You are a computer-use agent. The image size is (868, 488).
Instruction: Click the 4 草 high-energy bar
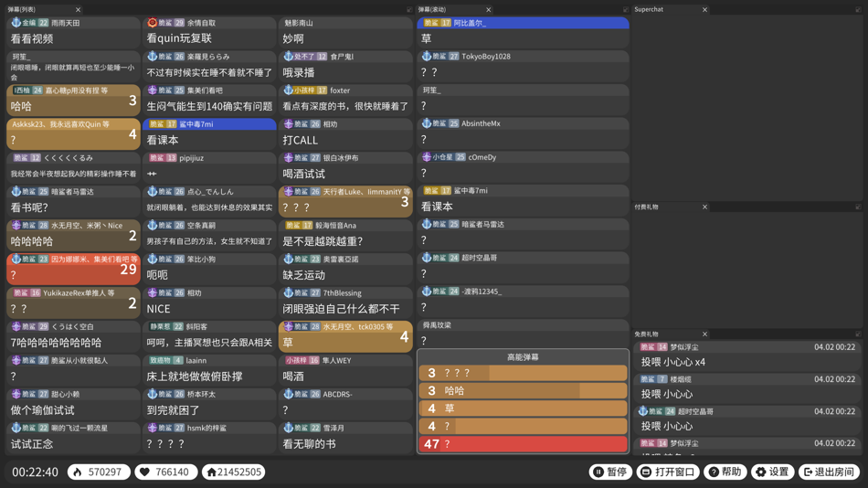523,408
